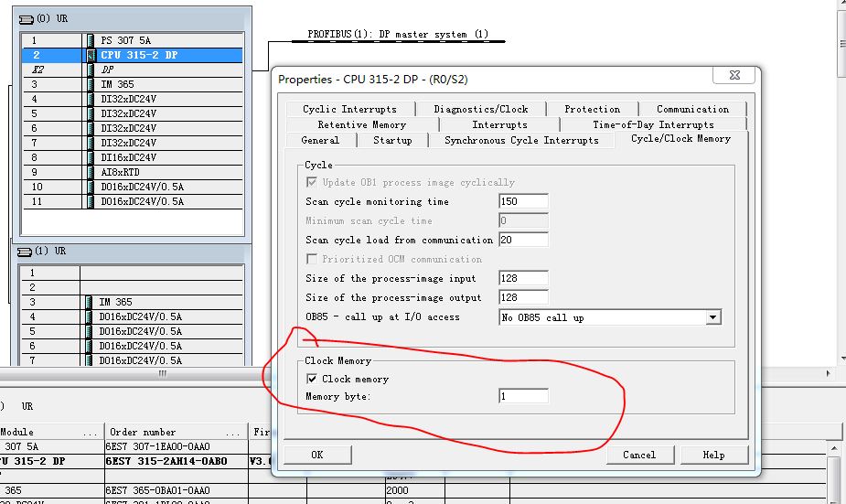
Task: Select empty slot 2 row in rack 1
Action: click(x=131, y=287)
